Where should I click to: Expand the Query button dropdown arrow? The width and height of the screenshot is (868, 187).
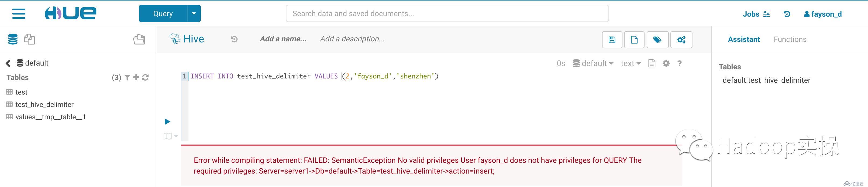pyautogui.click(x=194, y=13)
